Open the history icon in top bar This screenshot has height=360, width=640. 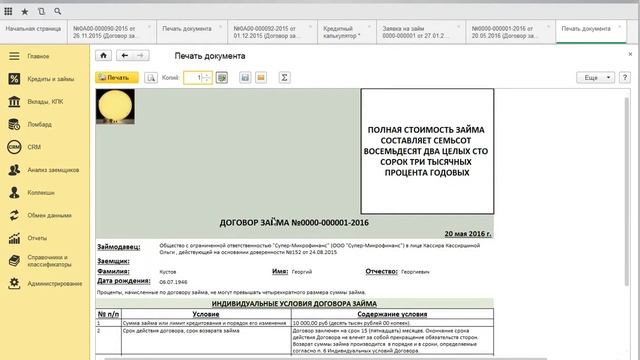point(41,11)
